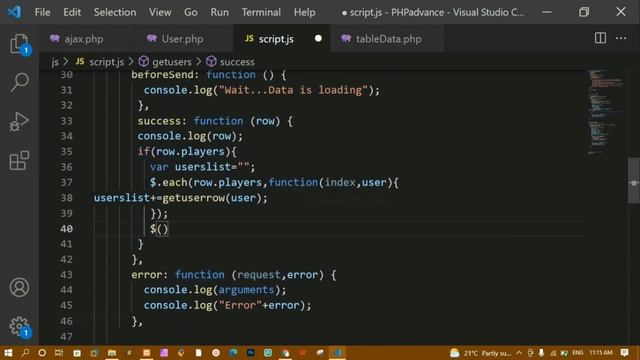Open the Help menu
The height and width of the screenshot is (360, 640).
304,12
